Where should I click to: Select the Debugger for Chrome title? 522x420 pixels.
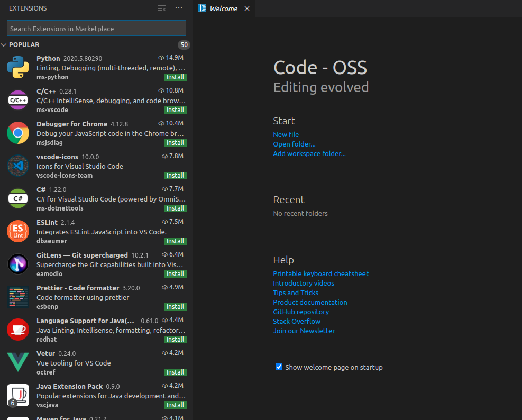point(72,124)
